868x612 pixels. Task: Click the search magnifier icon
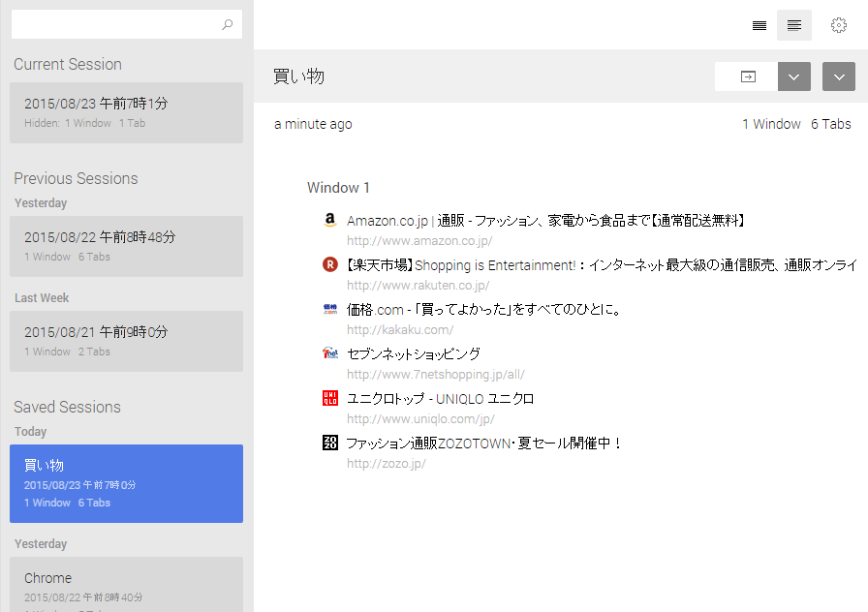coord(227,24)
